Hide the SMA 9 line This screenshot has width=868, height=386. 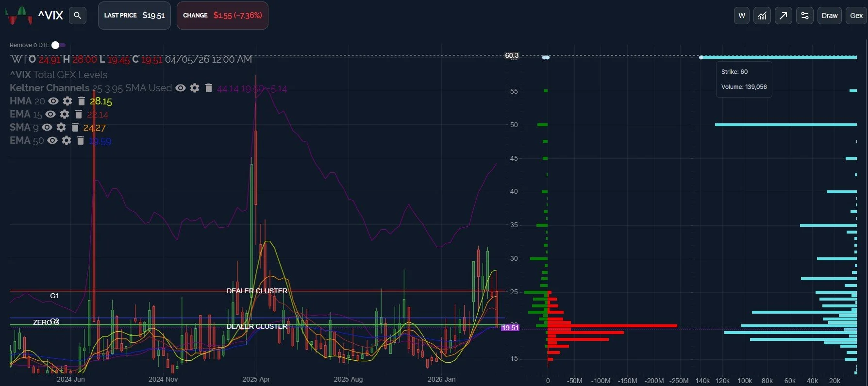click(47, 127)
